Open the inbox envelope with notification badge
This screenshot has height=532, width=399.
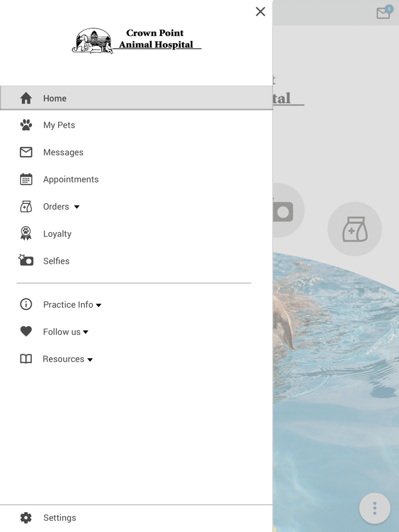(384, 13)
